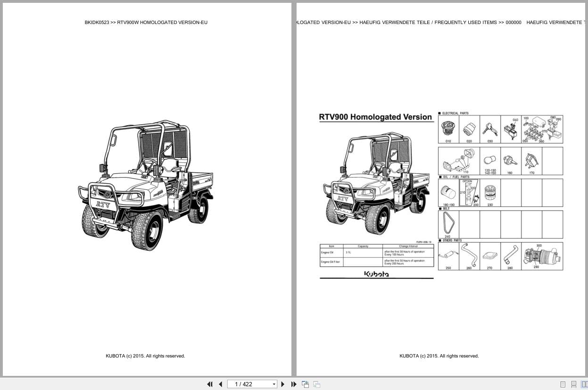588x390 pixels.
Task: Click the headlight assembly part 110
Action: coord(459,161)
